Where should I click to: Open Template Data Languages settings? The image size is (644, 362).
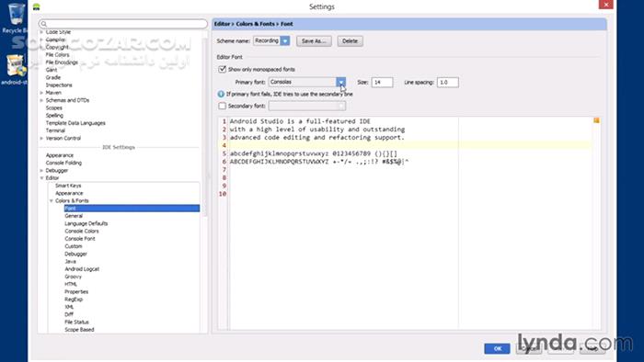(75, 123)
